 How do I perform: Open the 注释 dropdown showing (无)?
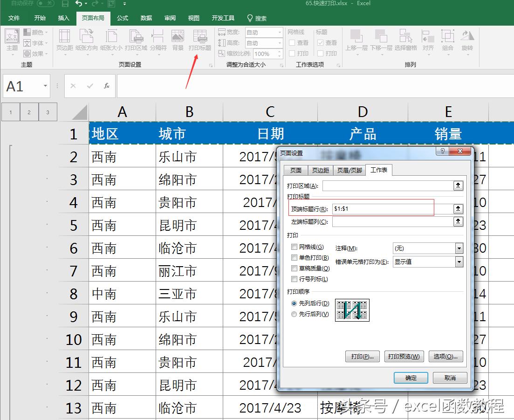(x=460, y=248)
